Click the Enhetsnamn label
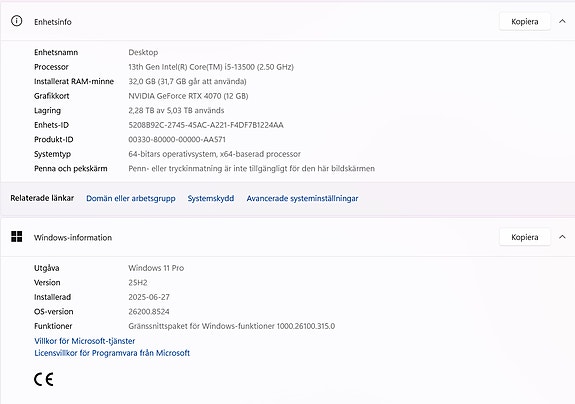This screenshot has height=404, width=575. [56, 52]
